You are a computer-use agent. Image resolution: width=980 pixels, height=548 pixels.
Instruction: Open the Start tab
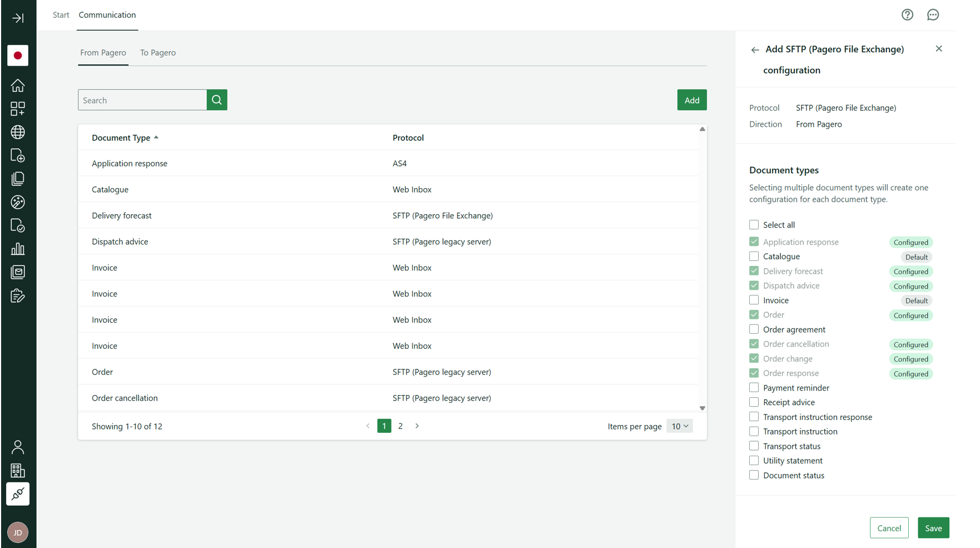click(x=61, y=15)
